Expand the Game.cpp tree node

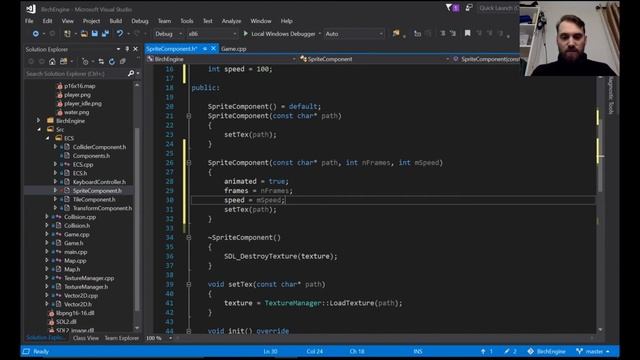coord(47,234)
